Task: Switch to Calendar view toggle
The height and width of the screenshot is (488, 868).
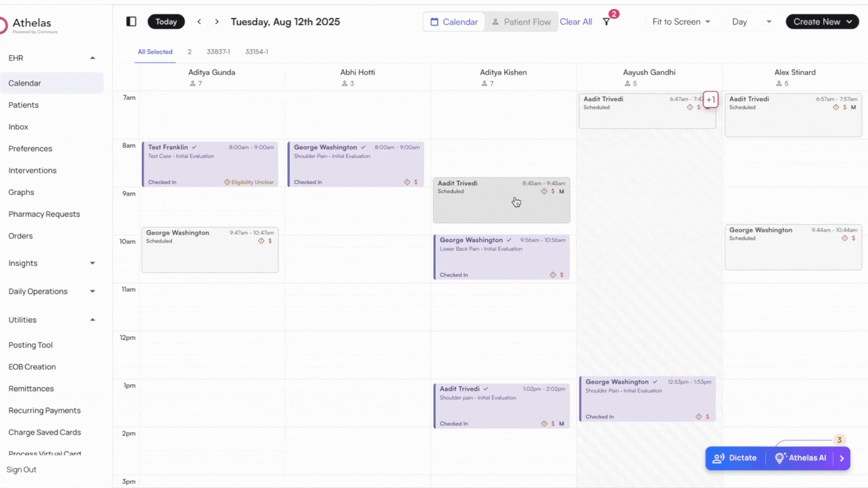Action: 454,22
